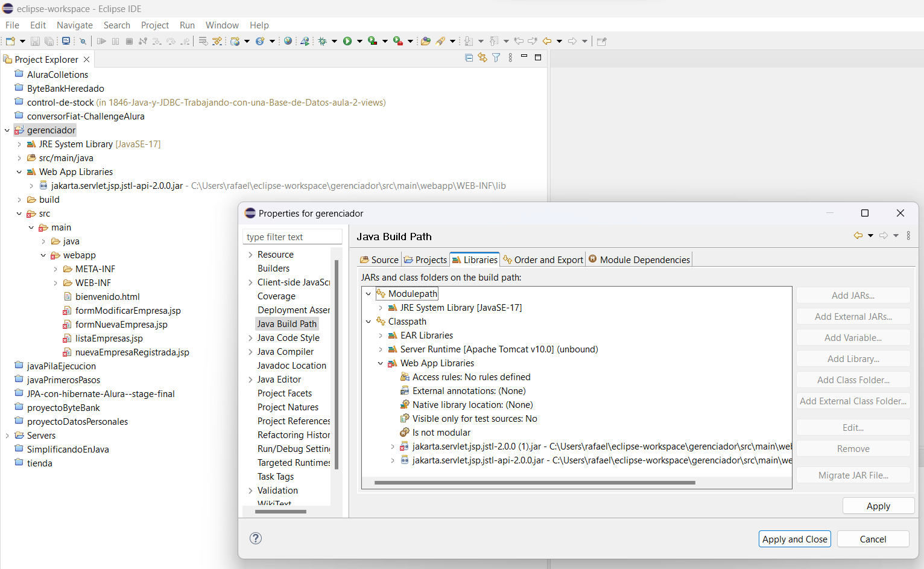The height and width of the screenshot is (569, 924).
Task: Switch to the Projects tab
Action: 426,259
